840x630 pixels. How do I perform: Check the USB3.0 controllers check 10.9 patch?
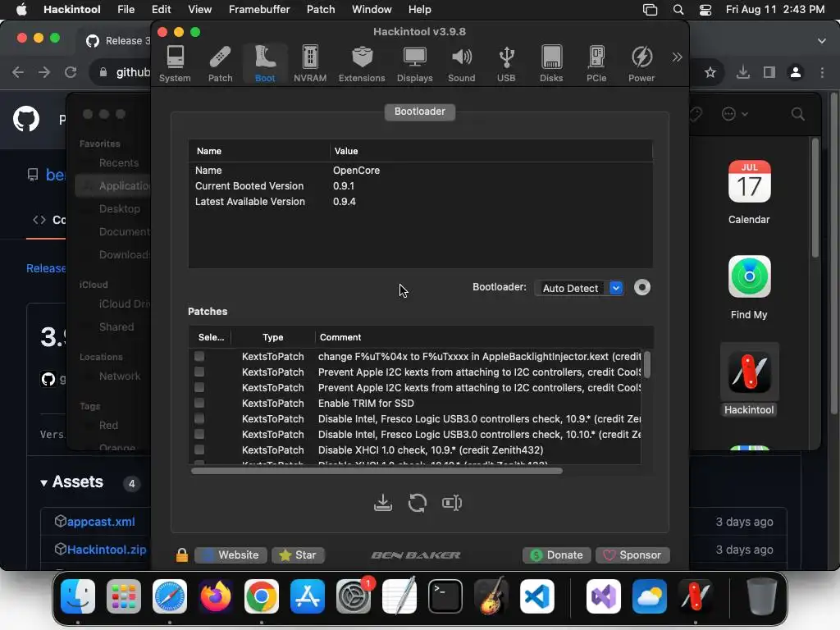click(x=199, y=418)
